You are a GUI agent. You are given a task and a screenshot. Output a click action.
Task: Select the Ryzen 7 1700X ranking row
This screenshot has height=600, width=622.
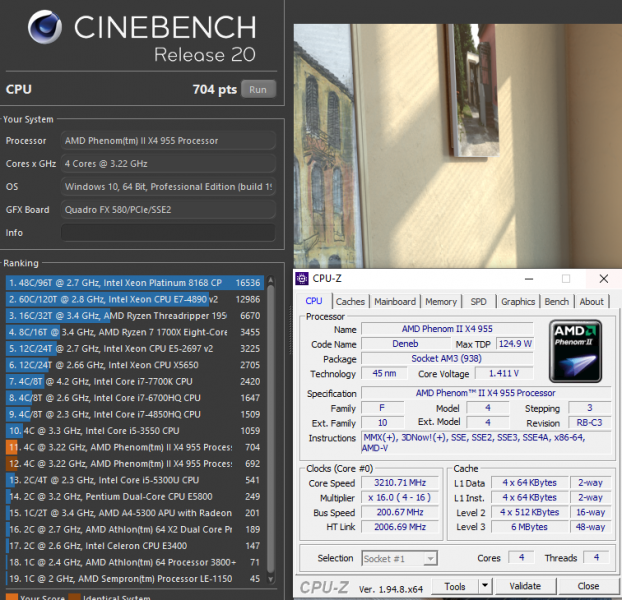click(x=135, y=332)
